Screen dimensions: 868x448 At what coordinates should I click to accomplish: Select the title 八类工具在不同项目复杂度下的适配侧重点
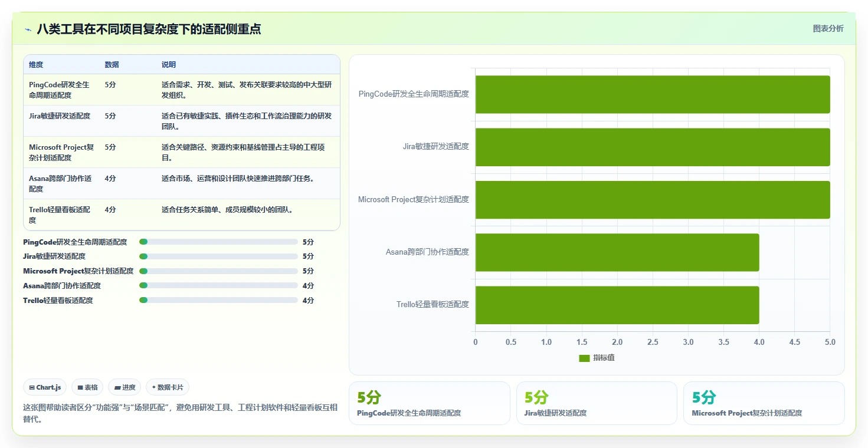pyautogui.click(x=149, y=29)
